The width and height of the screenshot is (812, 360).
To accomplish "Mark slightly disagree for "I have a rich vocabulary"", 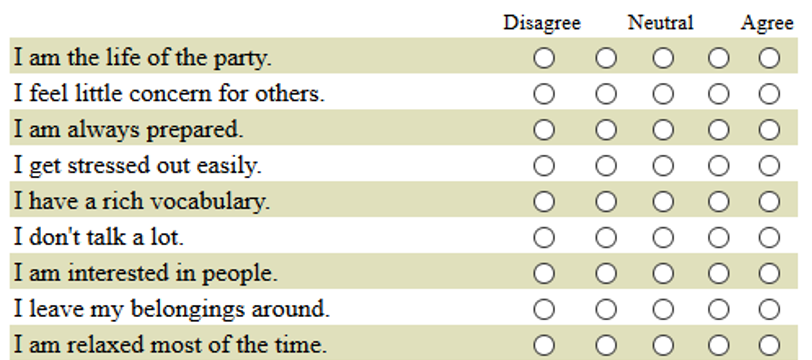I will coord(606,202).
